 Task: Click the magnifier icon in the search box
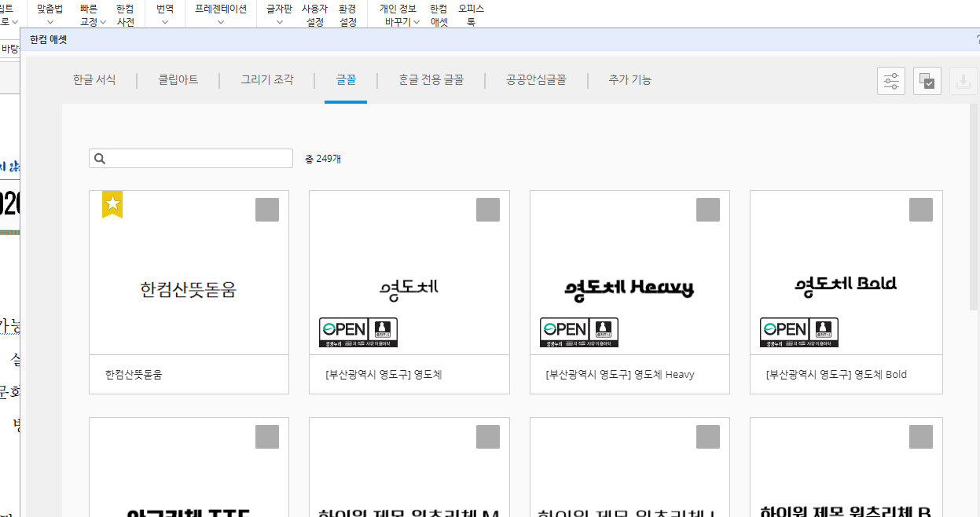[x=100, y=159]
